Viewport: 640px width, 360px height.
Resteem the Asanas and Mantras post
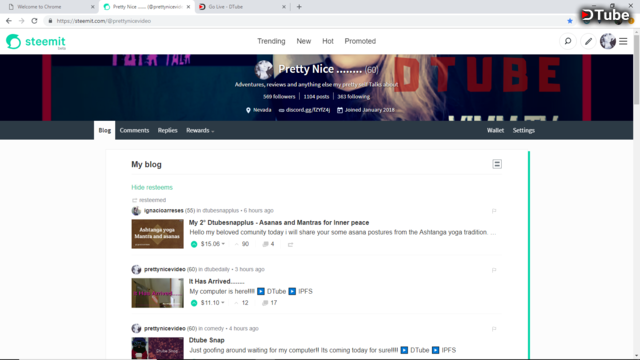coord(290,244)
